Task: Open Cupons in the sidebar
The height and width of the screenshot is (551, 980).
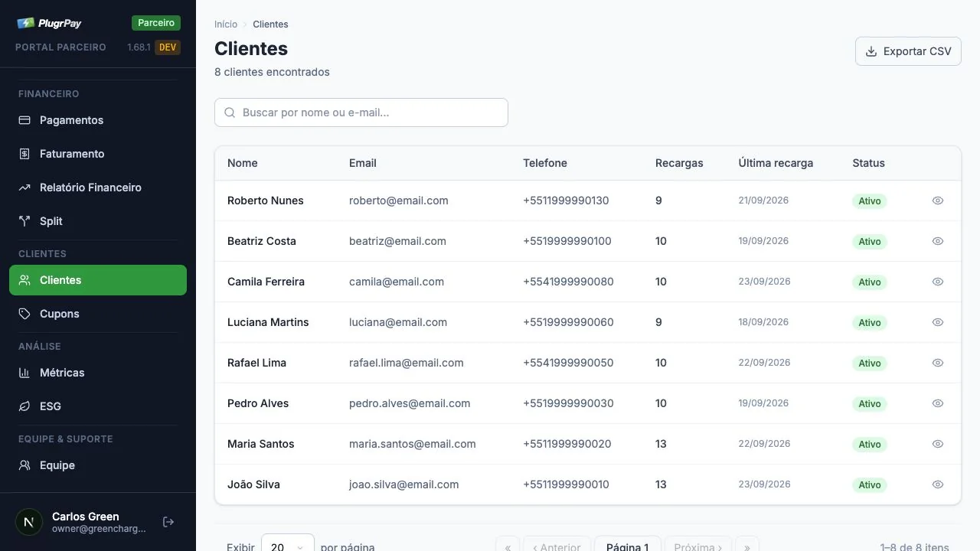Action: (x=98, y=314)
